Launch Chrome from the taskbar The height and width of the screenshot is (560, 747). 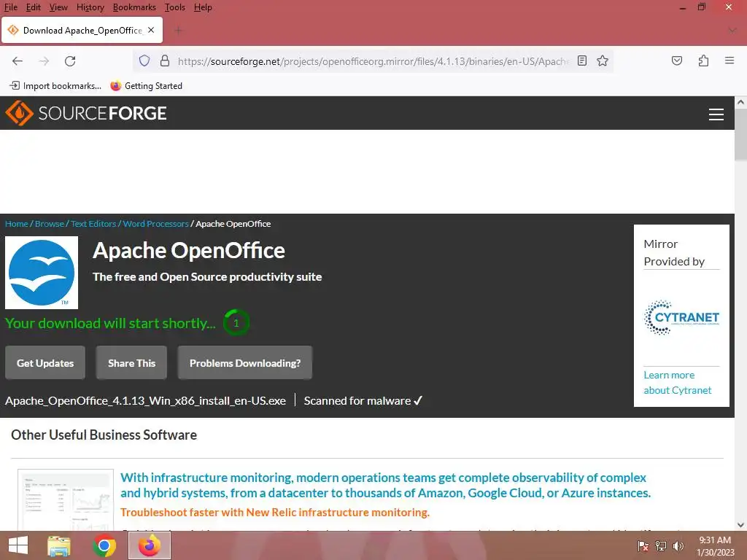tap(104, 545)
